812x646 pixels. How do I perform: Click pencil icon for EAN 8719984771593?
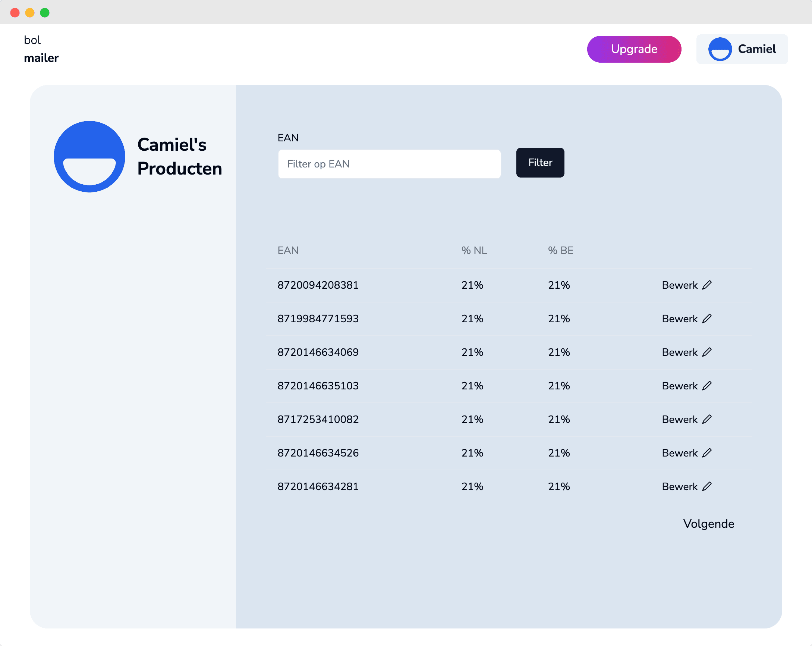707,319
